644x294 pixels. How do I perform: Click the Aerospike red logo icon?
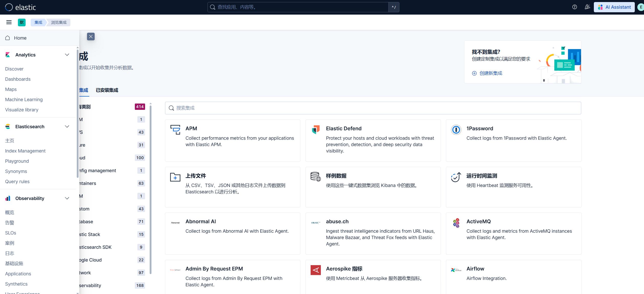316,270
